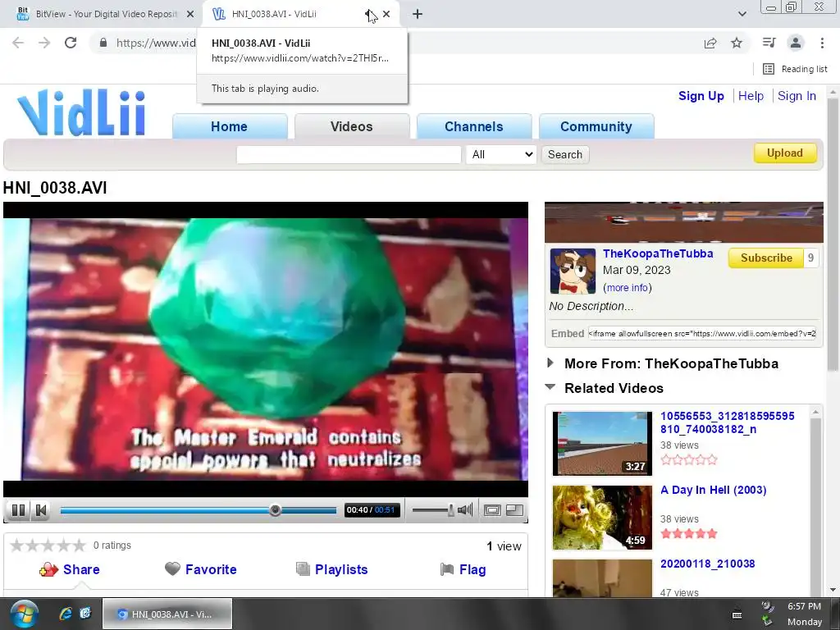Select the Embed iframe code field
The image size is (840, 630).
pos(702,333)
